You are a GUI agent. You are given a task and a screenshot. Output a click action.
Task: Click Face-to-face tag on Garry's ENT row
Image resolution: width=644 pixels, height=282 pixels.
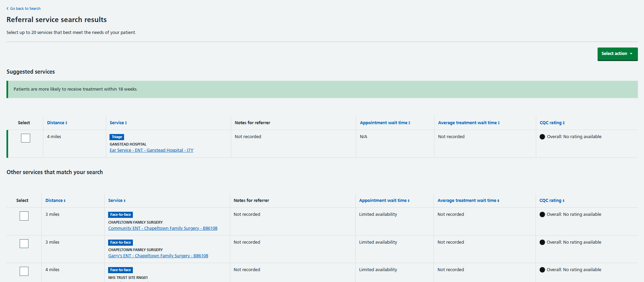point(120,242)
